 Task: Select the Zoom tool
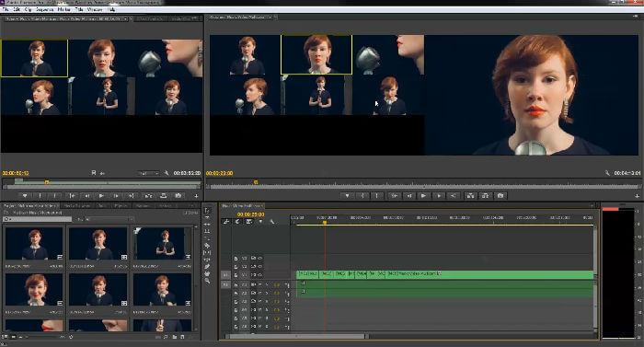pos(207,281)
